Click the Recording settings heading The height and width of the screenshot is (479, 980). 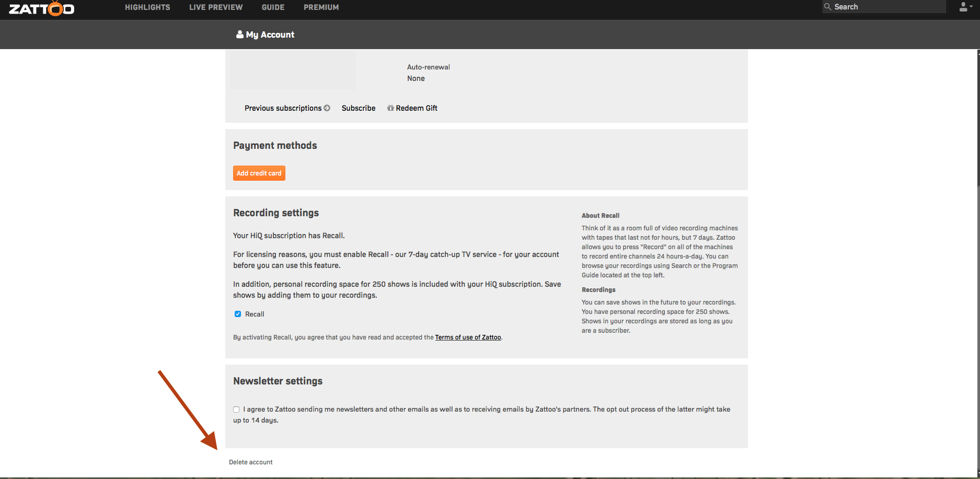(276, 213)
